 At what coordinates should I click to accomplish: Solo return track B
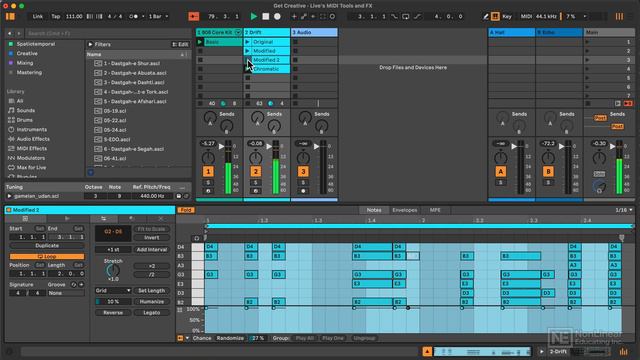tap(548, 182)
